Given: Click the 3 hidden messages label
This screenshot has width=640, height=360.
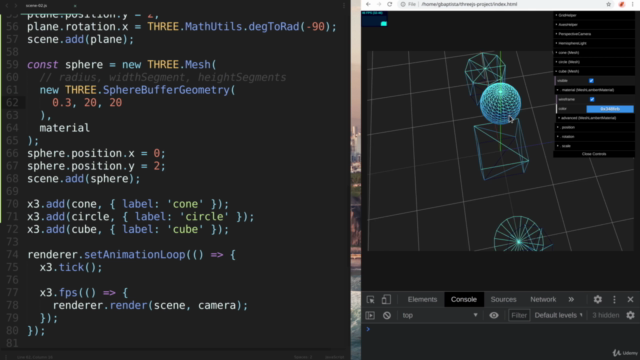Looking at the screenshot, I should (606, 316).
